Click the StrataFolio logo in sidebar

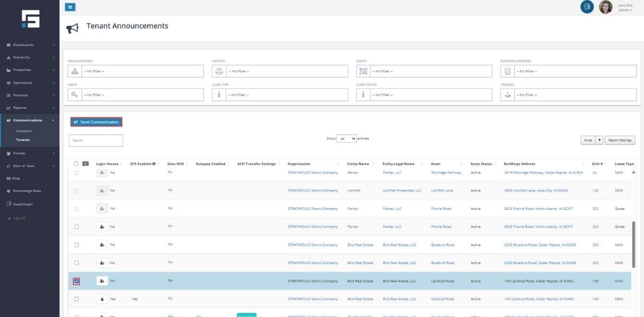[x=30, y=19]
